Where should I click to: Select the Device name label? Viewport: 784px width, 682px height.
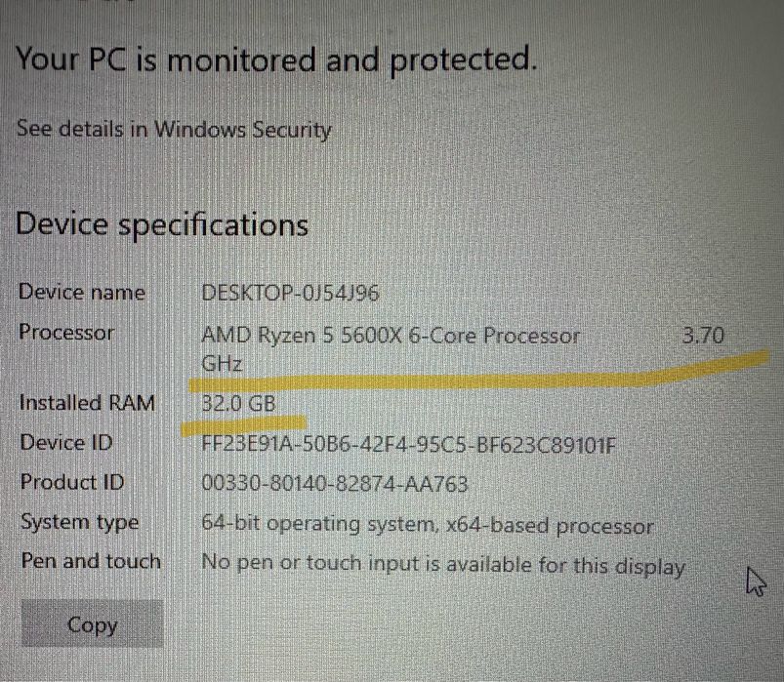point(82,292)
